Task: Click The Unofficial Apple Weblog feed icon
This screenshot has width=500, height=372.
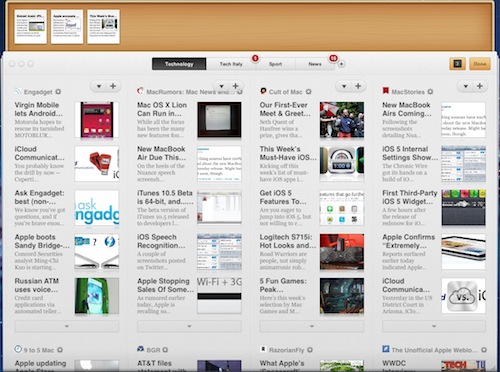Action: coord(386,349)
